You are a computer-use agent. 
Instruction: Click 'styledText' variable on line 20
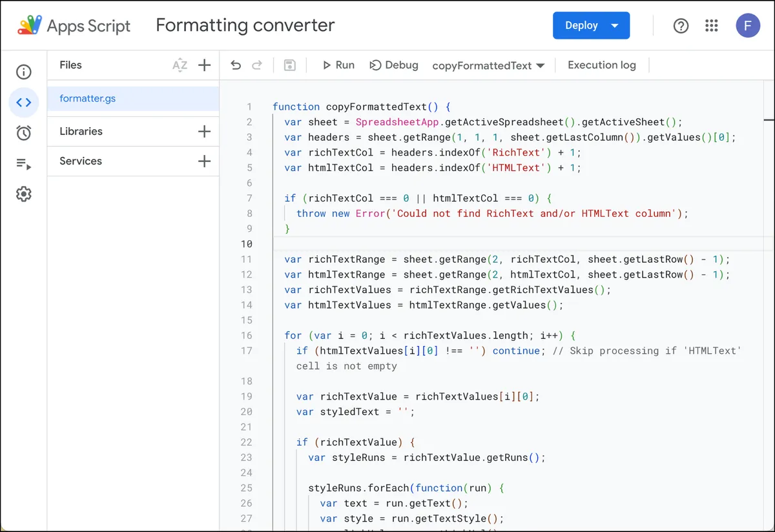[x=349, y=412]
